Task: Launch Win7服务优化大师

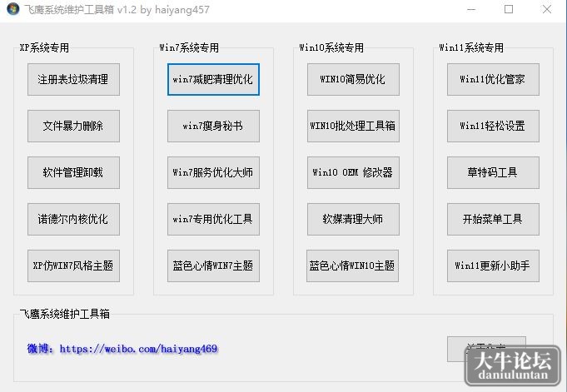Action: point(213,173)
